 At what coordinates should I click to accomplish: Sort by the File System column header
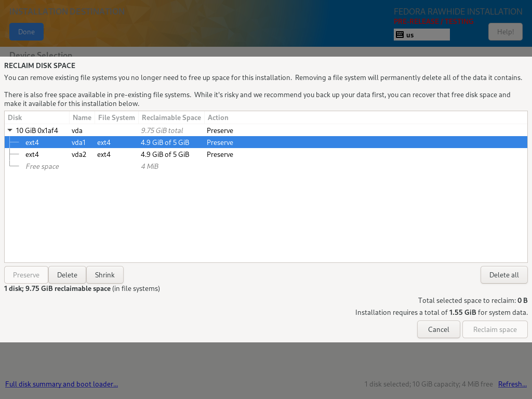(116, 117)
